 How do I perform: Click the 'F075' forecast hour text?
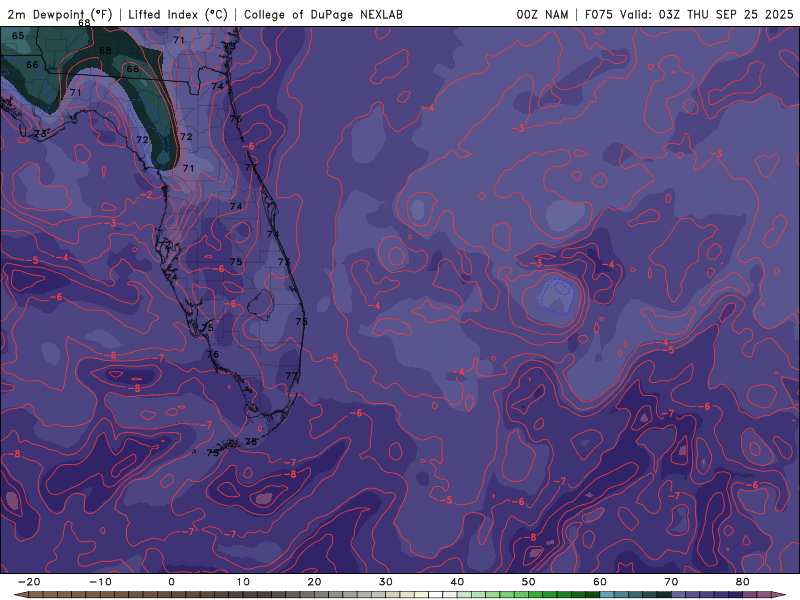(x=598, y=14)
